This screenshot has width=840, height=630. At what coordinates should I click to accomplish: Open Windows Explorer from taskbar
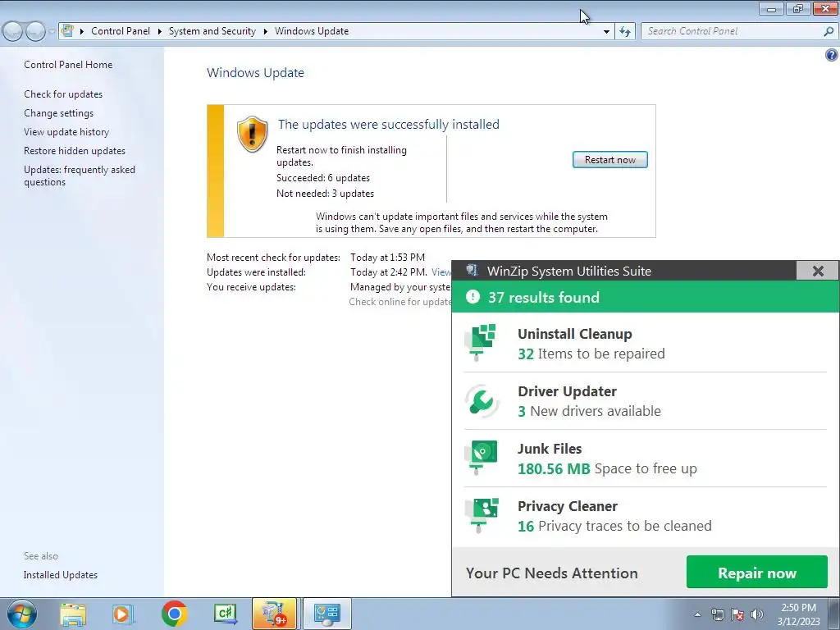pos(73,614)
